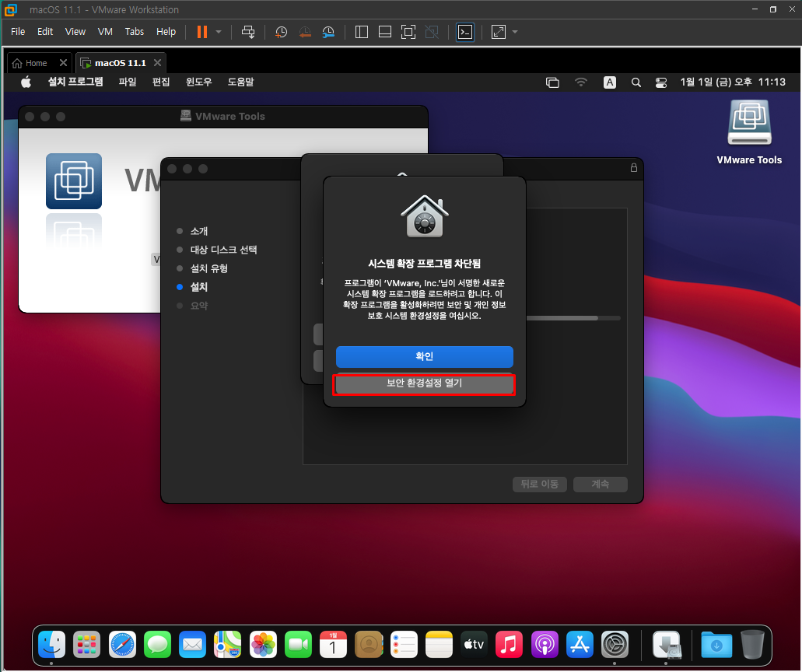Open the 설치 프로그램 menu
802x672 pixels.
pos(75,82)
